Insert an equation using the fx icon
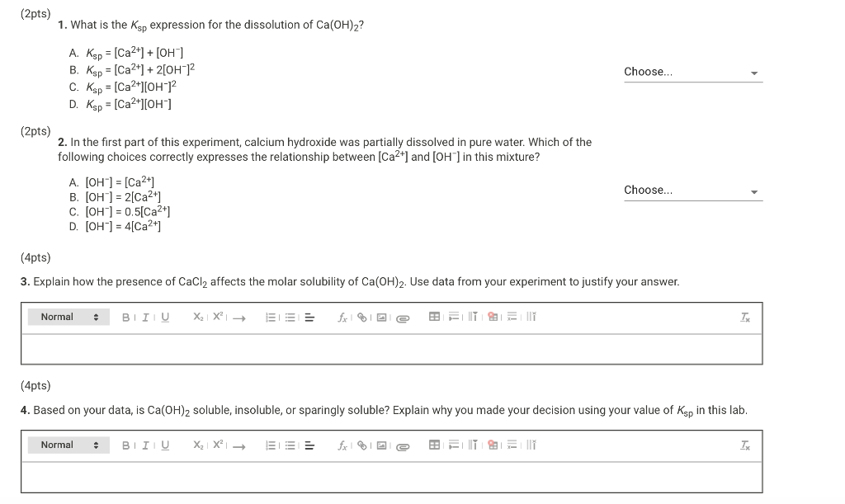845x504 pixels. click(x=342, y=317)
